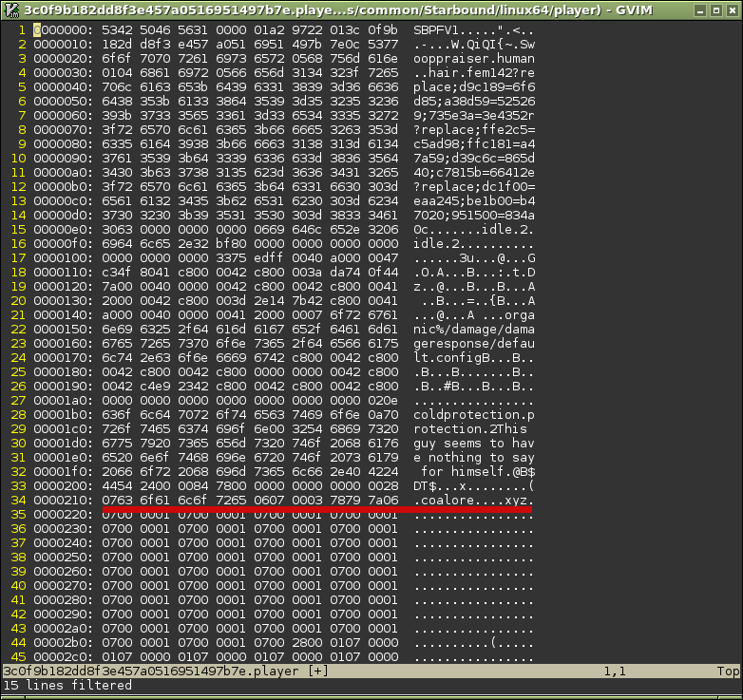Click the red underline beneath line 34
The width and height of the screenshot is (743, 700).
click(314, 509)
